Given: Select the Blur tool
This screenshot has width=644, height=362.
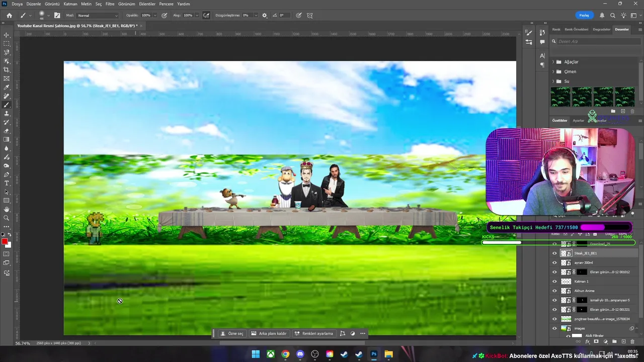Looking at the screenshot, I should (7, 148).
